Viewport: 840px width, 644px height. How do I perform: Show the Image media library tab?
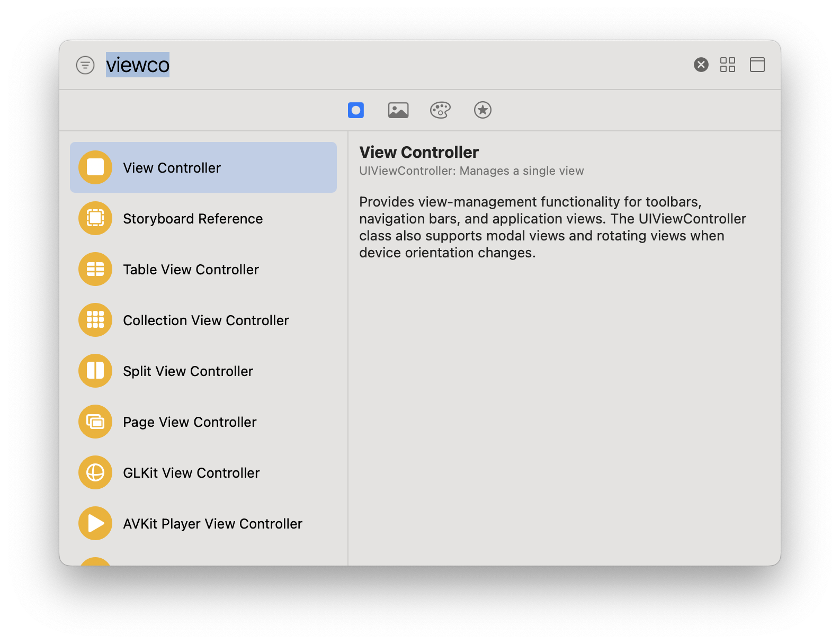pyautogui.click(x=398, y=110)
